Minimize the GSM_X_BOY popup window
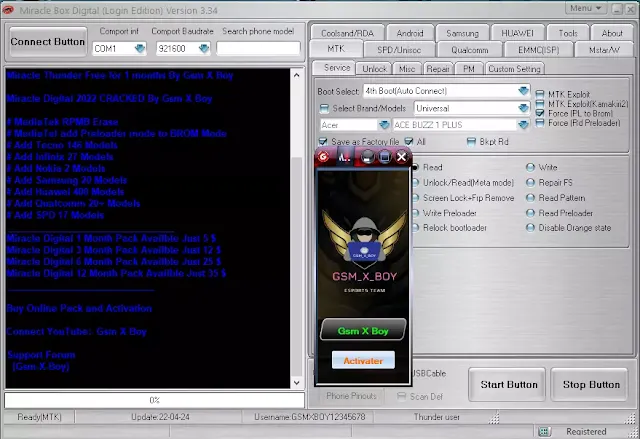640x439 pixels. tap(367, 157)
